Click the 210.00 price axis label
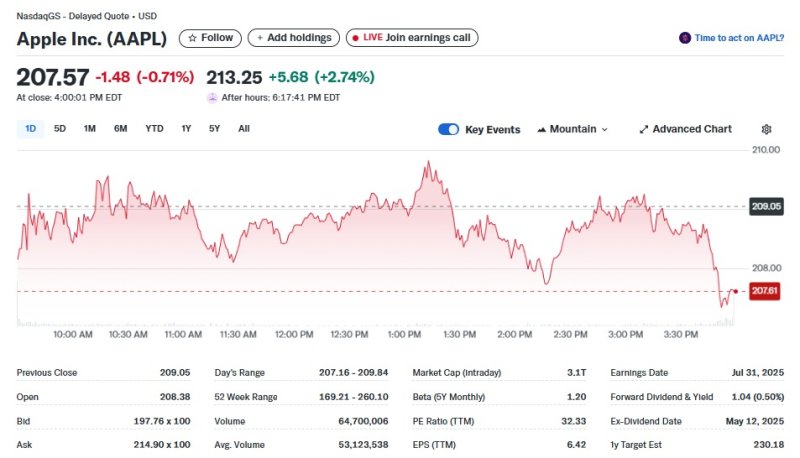The width and height of the screenshot is (800, 458). 766,150
